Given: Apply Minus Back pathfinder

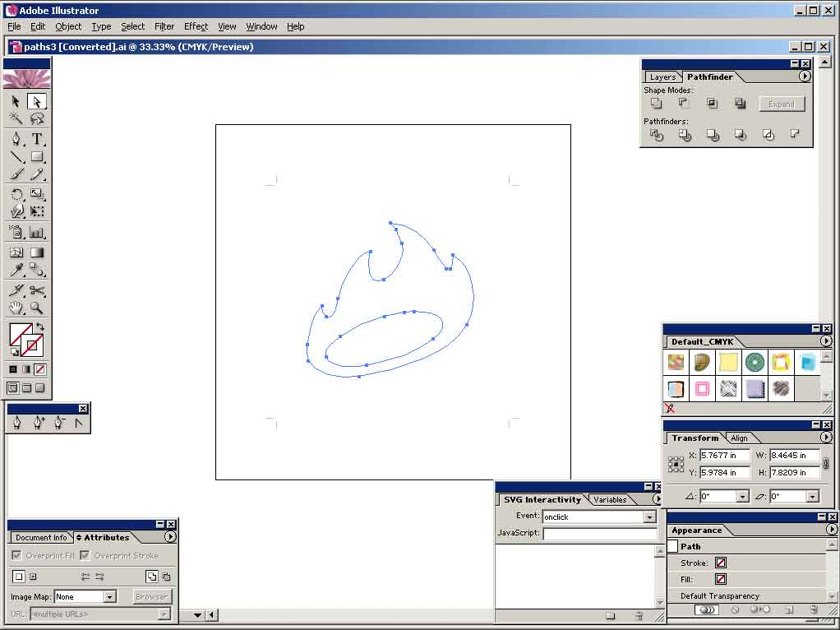Looking at the screenshot, I should (x=796, y=134).
